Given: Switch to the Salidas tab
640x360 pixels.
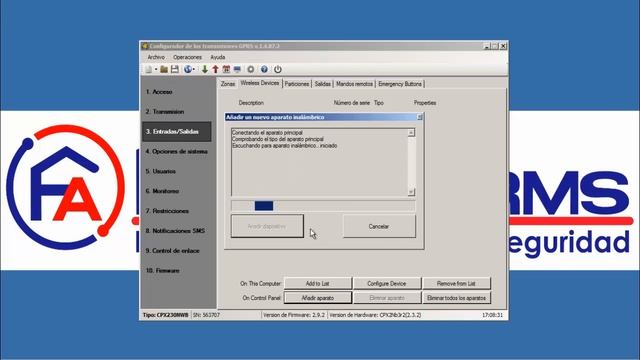Looking at the screenshot, I should coord(322,84).
